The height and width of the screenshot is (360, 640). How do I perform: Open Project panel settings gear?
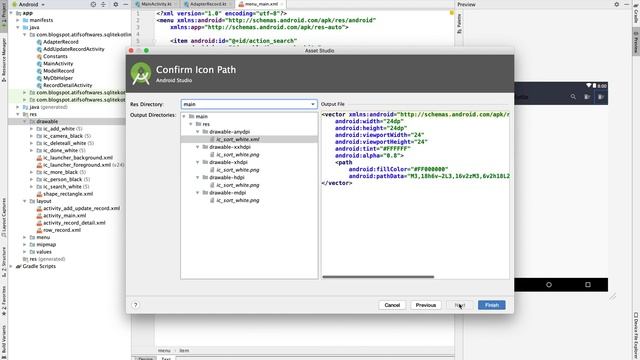(x=116, y=4)
